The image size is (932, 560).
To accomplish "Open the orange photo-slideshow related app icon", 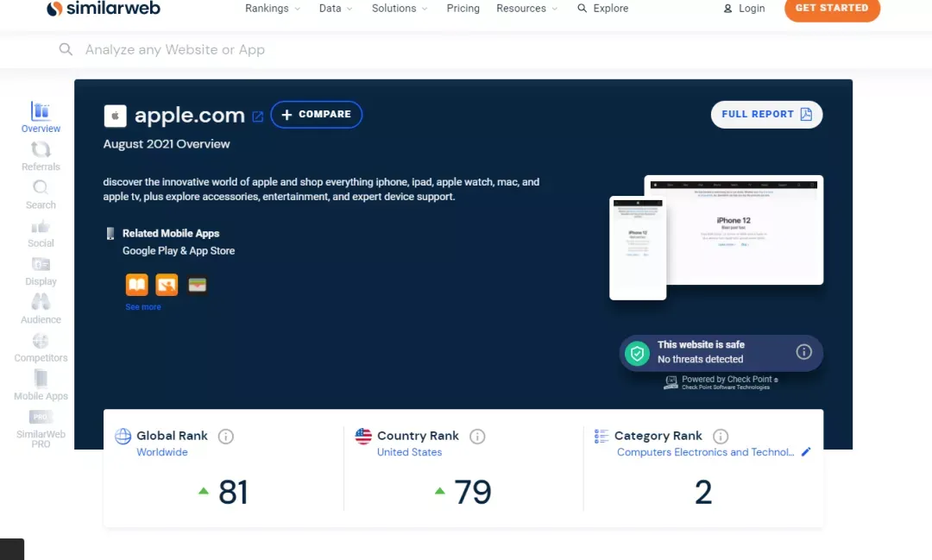I will pyautogui.click(x=167, y=285).
